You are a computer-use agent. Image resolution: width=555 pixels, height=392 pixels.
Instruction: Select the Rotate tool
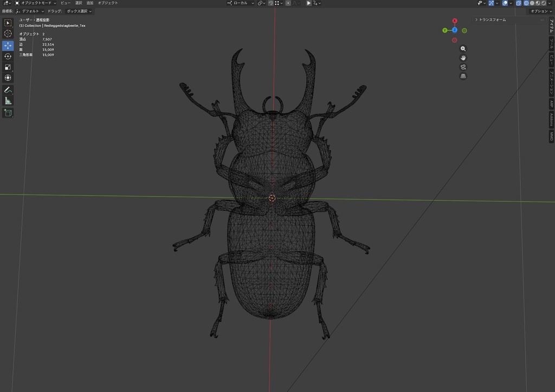pos(8,56)
